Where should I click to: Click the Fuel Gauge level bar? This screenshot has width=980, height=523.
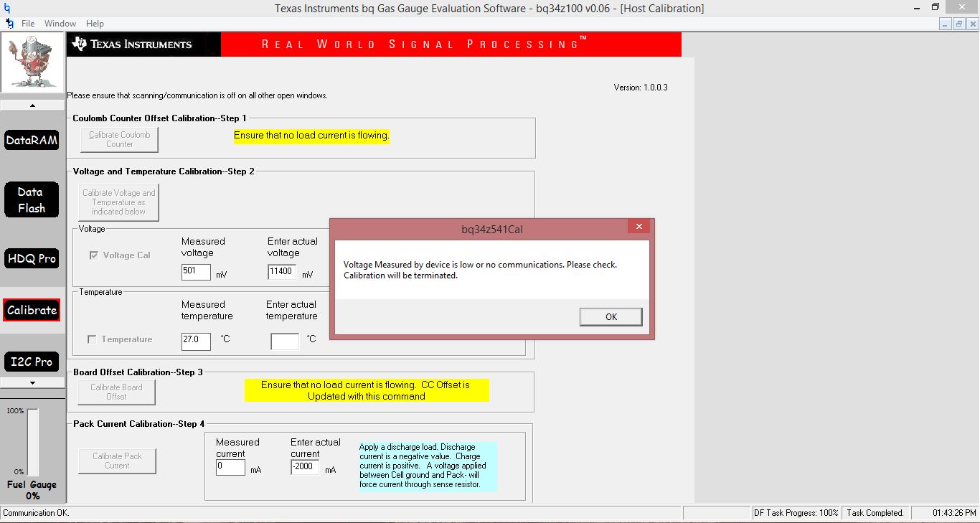coord(33,441)
